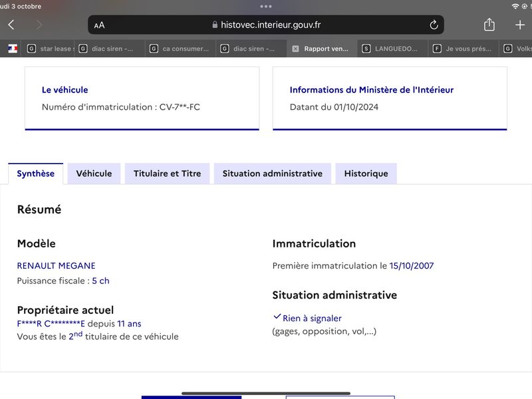
Task: Click the 11 ans ownership duration
Action: pyautogui.click(x=129, y=324)
